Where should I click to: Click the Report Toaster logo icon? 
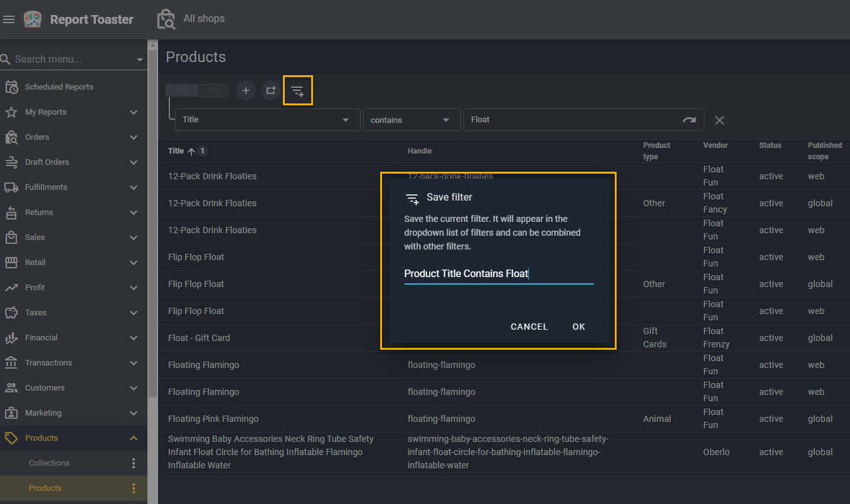coord(33,19)
